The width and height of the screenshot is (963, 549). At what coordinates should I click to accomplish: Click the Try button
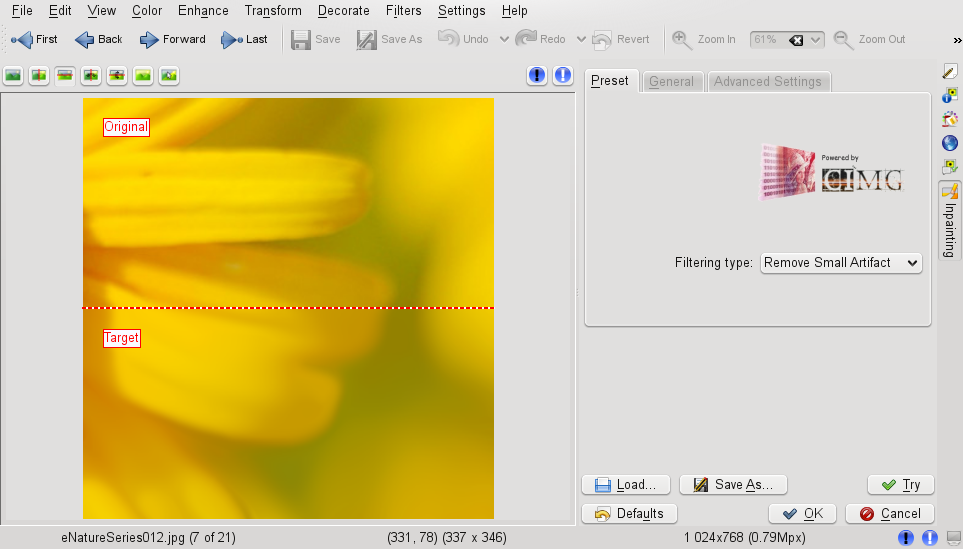(x=901, y=485)
